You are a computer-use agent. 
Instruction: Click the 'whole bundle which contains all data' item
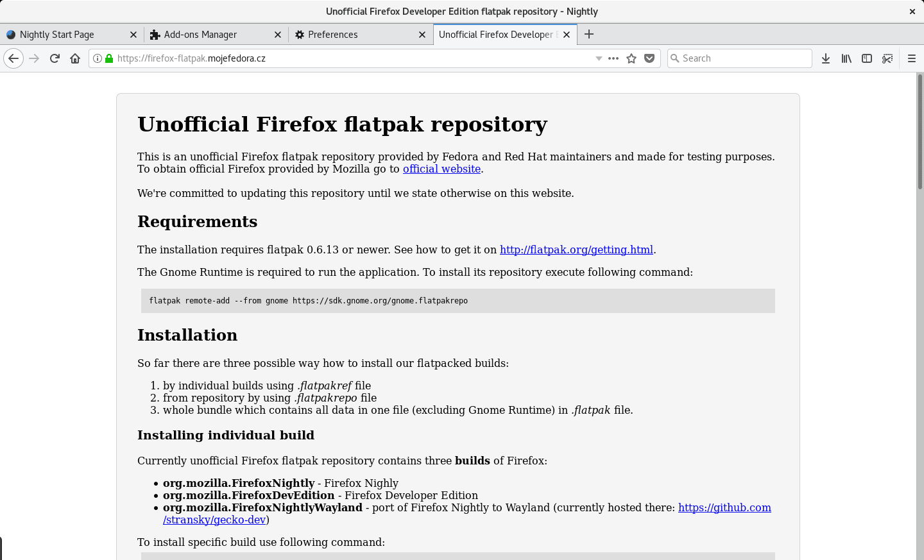coord(398,410)
